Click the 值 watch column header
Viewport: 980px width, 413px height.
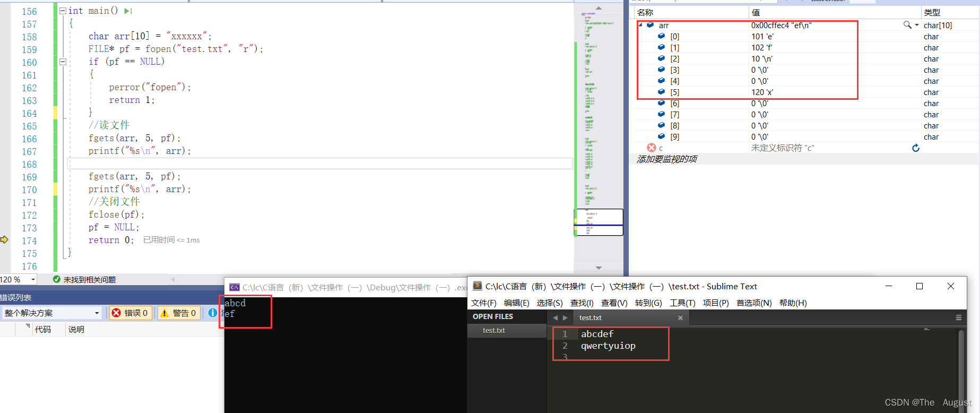click(x=756, y=12)
